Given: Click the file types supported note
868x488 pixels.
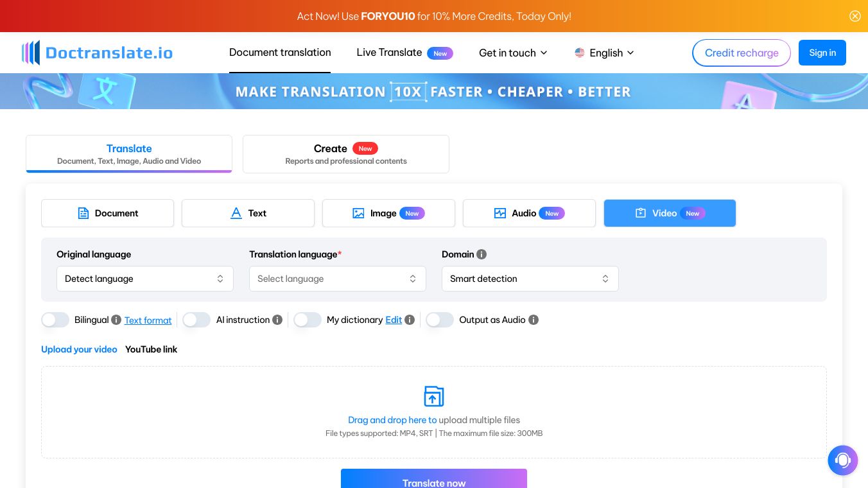Looking at the screenshot, I should click(x=434, y=433).
